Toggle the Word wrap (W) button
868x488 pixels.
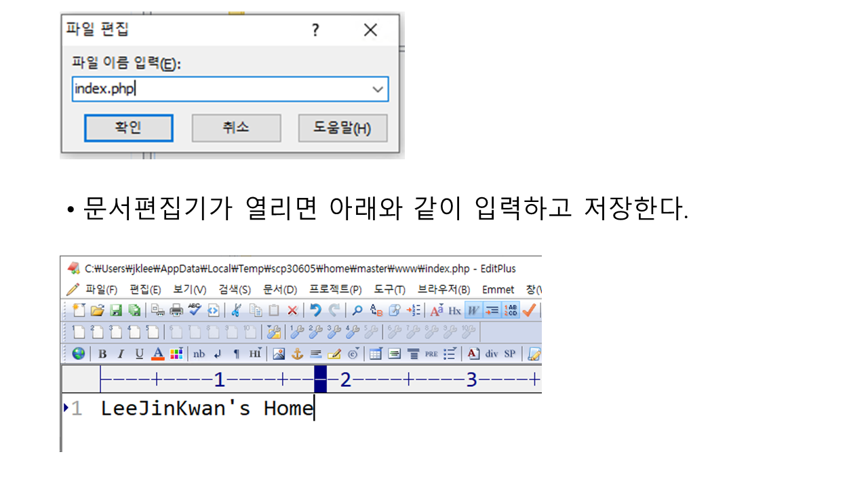coord(473,310)
